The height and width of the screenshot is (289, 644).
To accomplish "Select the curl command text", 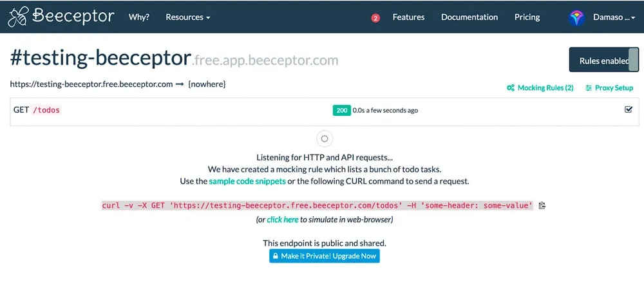I will point(317,205).
